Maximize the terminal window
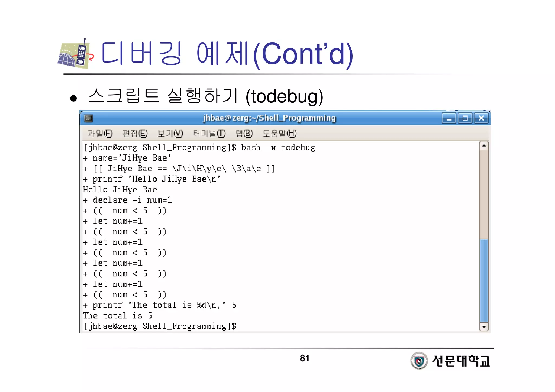555x392 pixels. tap(465, 118)
